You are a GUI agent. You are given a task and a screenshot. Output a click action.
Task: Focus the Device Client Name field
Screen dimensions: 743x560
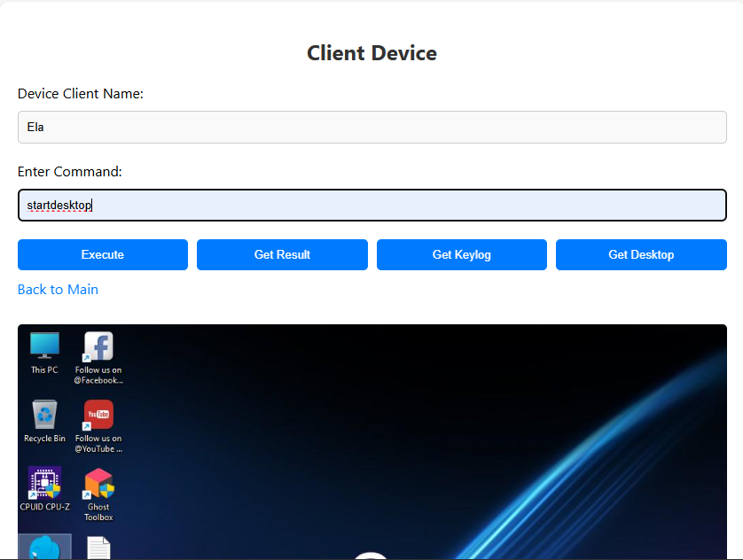click(x=372, y=127)
